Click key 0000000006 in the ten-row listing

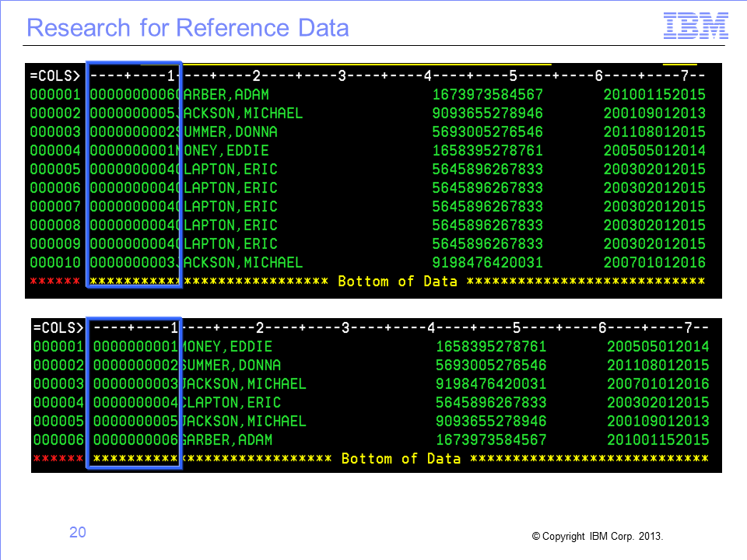point(135,94)
